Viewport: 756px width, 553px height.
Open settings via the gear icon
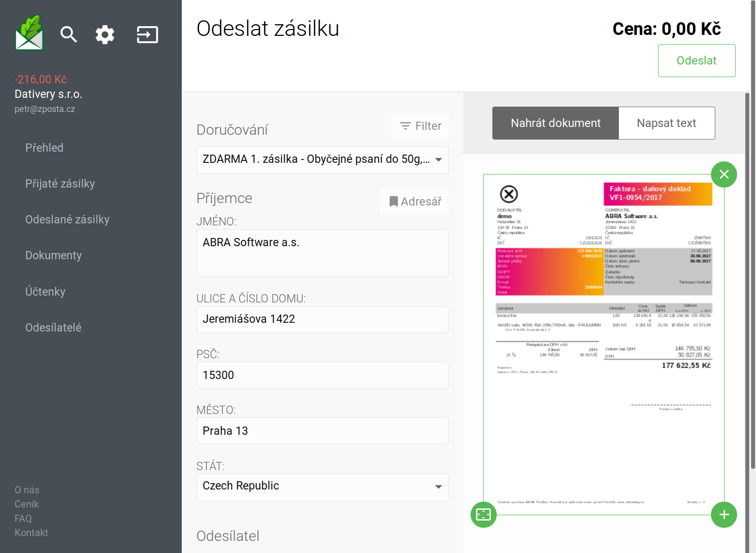point(105,34)
